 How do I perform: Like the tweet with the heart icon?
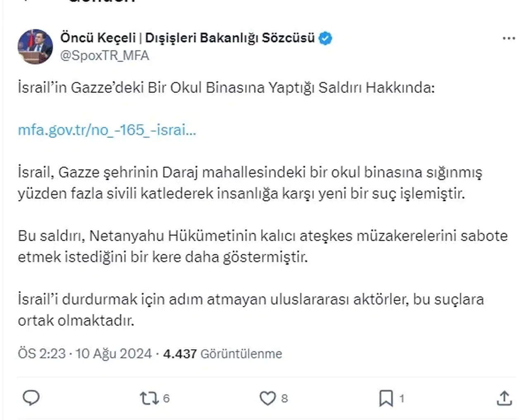(x=267, y=398)
